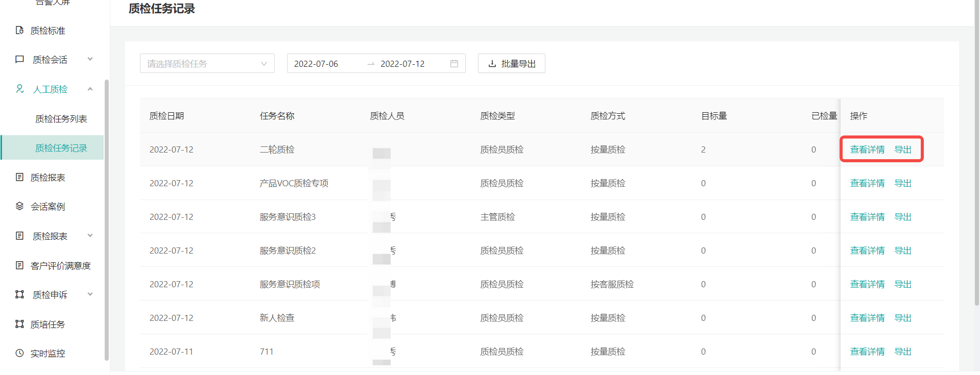Viewport: 980px width, 375px height.
Task: Open 会话案例 in the sidebar
Action: (x=47, y=207)
